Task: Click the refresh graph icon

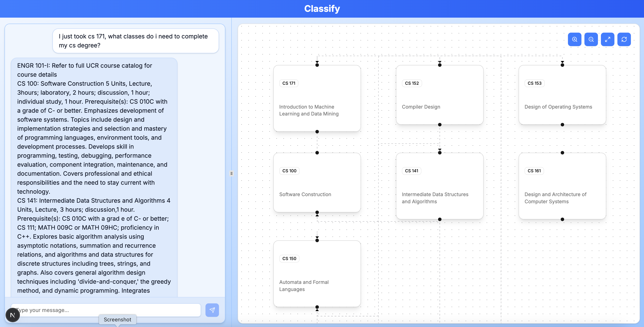Action: 624,39
